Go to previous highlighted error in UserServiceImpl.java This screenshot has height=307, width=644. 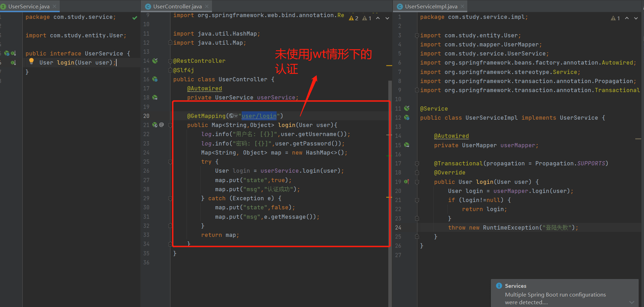click(627, 18)
